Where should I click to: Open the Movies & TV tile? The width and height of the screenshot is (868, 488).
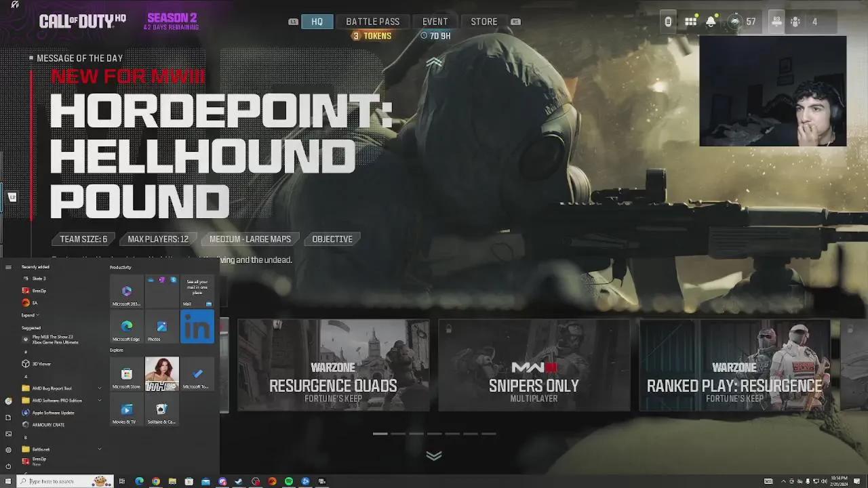pos(127,409)
